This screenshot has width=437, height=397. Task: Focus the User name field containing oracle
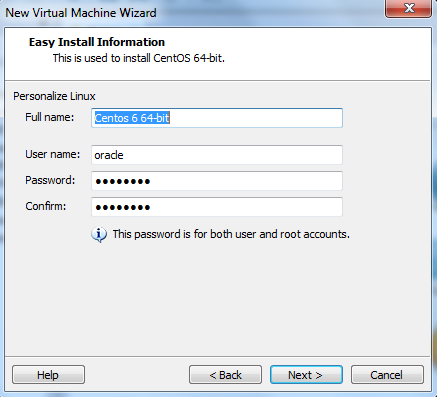[x=217, y=155]
